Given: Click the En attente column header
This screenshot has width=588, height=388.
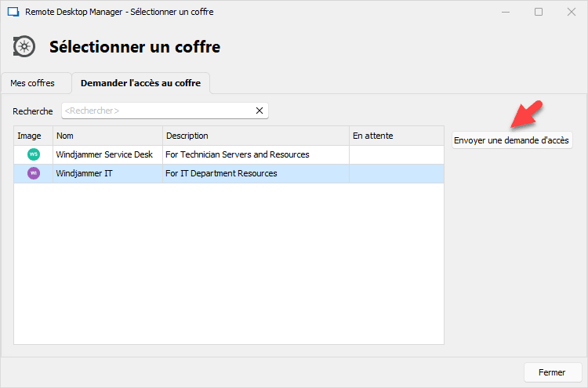Looking at the screenshot, I should click(x=396, y=136).
